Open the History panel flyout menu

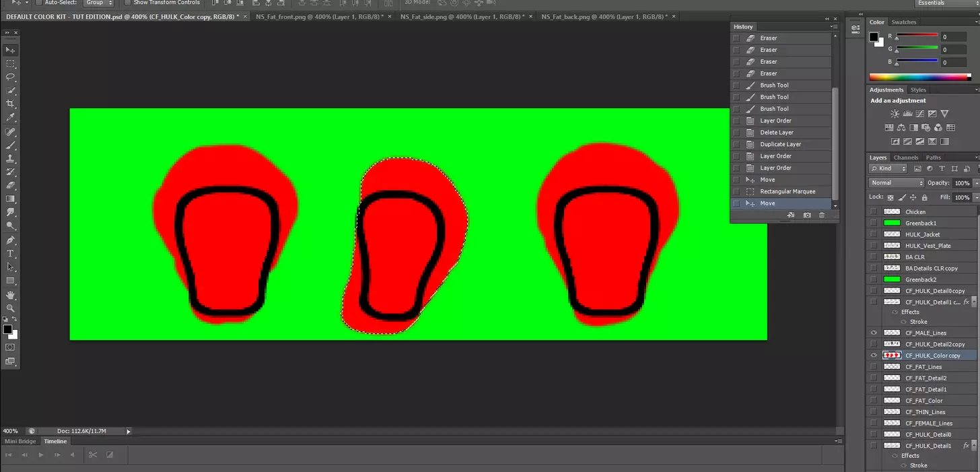(834, 27)
